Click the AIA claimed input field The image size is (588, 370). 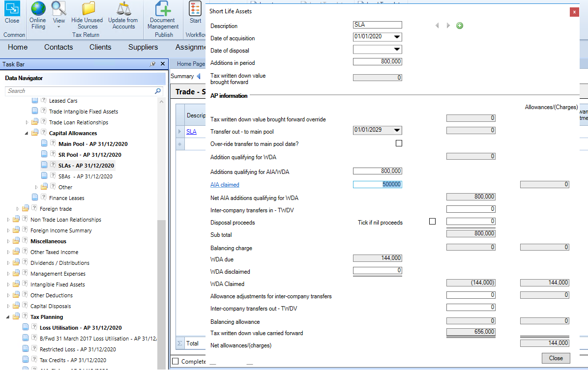click(377, 184)
